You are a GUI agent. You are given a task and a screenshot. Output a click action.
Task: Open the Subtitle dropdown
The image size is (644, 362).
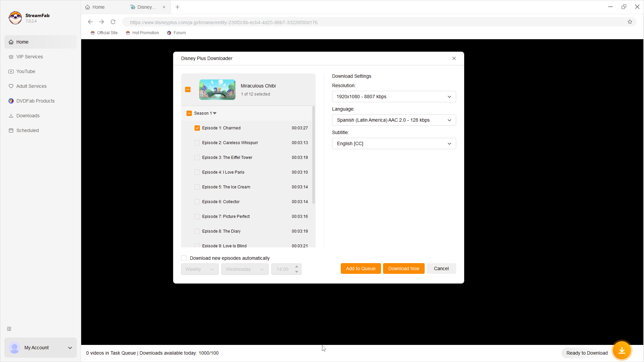[x=394, y=143]
